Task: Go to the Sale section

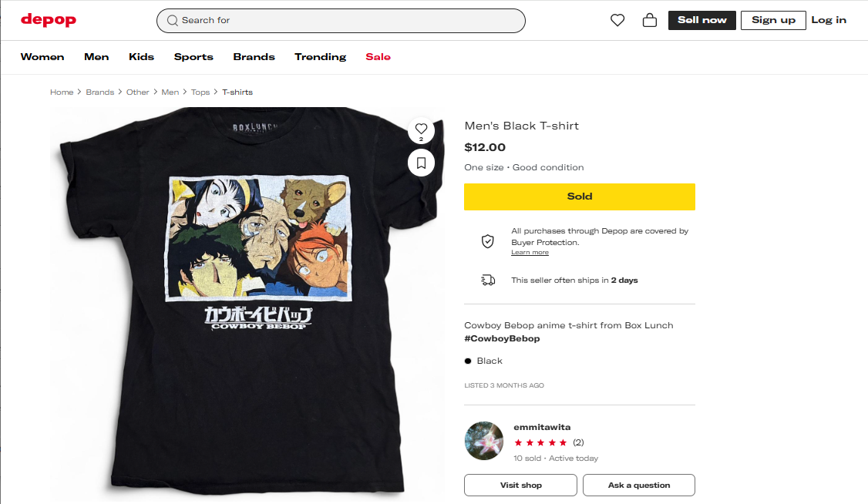Action: pyautogui.click(x=378, y=56)
